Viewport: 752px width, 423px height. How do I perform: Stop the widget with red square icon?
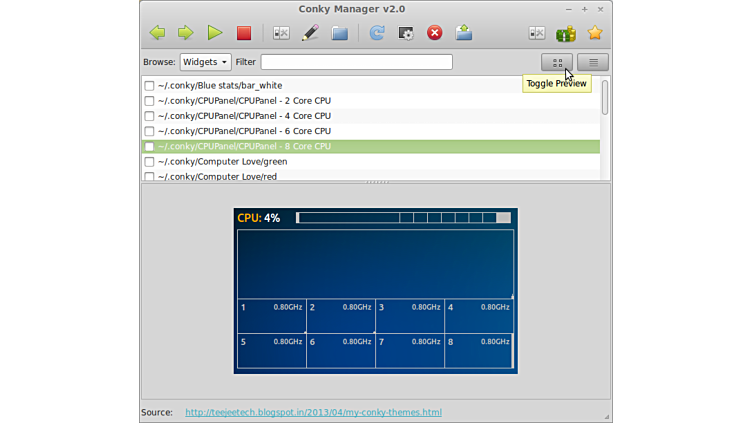point(243,33)
